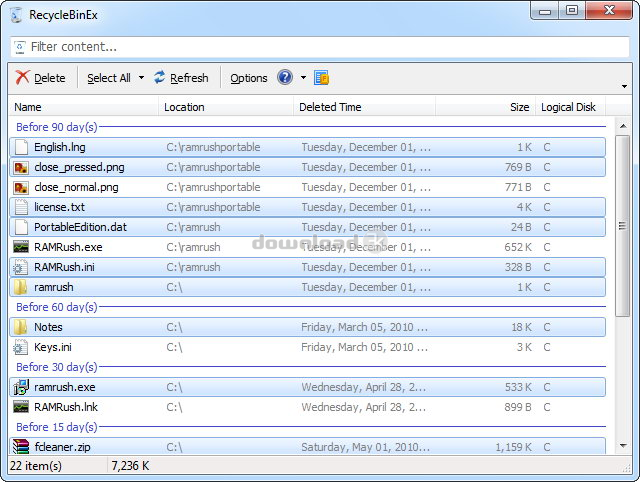Viewport: 640px width, 482px height.
Task: Sort by the Location column header
Action: [x=226, y=107]
